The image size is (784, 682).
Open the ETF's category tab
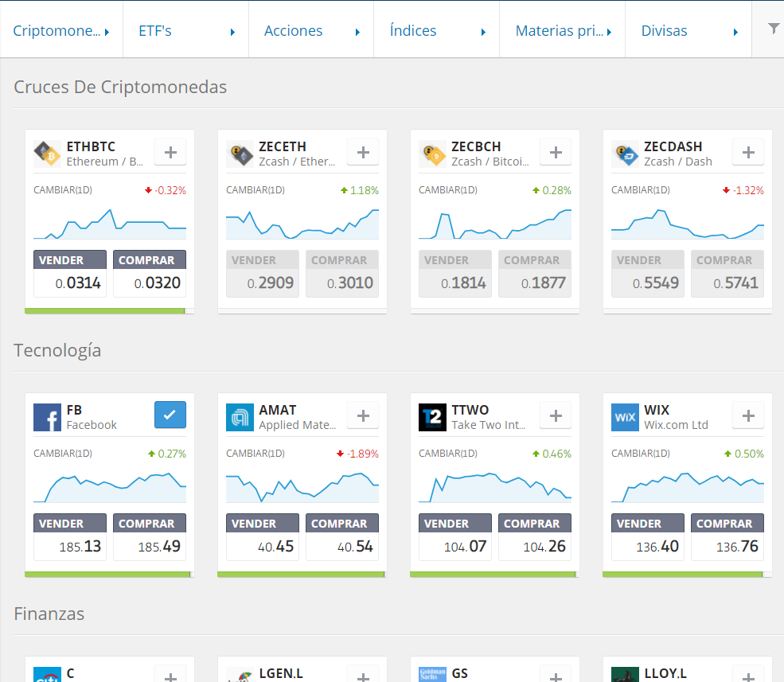point(186,29)
